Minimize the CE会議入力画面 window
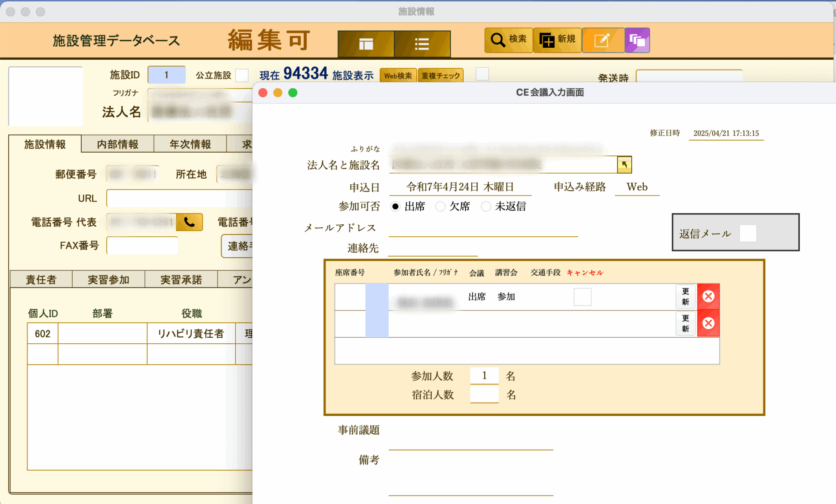The width and height of the screenshot is (836, 504). [x=278, y=93]
